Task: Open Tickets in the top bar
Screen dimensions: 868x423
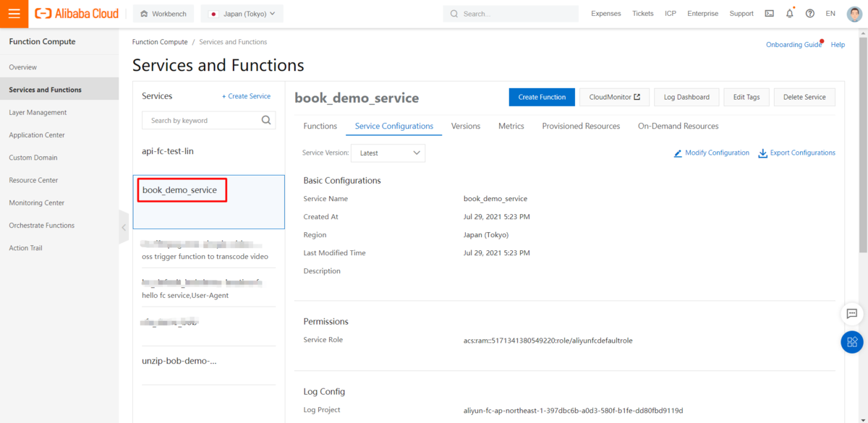Action: pyautogui.click(x=642, y=14)
